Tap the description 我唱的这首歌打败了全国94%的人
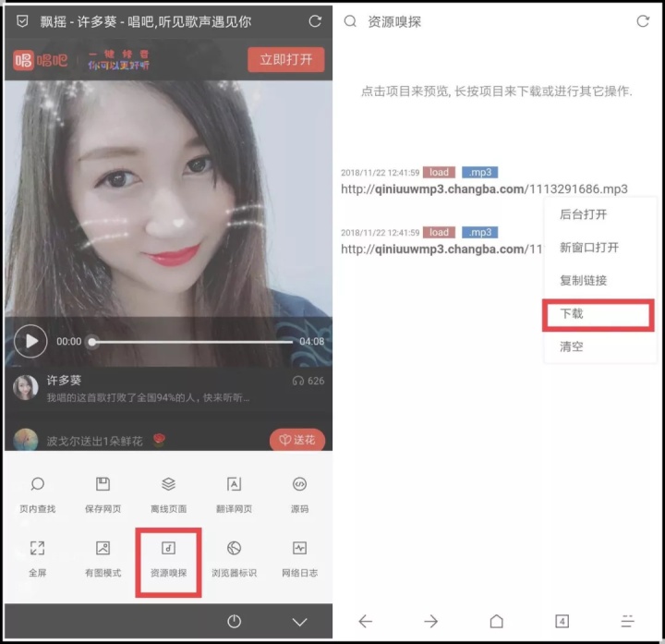The image size is (665, 644). 148,397
